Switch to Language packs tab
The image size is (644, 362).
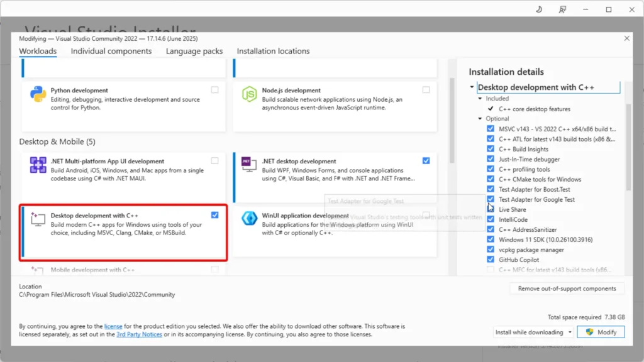click(x=194, y=52)
